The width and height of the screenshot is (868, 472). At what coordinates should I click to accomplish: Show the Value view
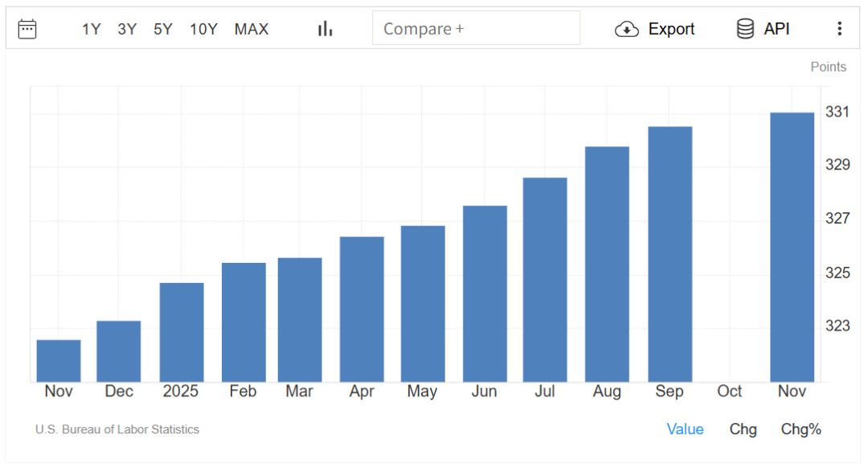pyautogui.click(x=685, y=429)
